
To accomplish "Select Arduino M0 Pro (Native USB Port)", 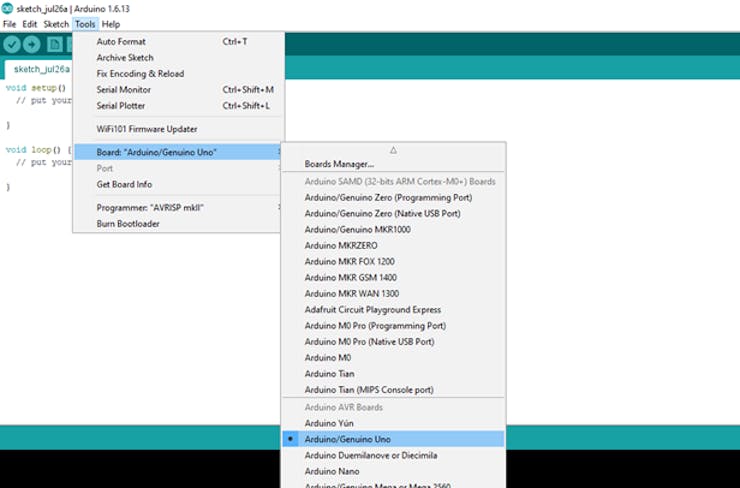I will click(x=393, y=342).
